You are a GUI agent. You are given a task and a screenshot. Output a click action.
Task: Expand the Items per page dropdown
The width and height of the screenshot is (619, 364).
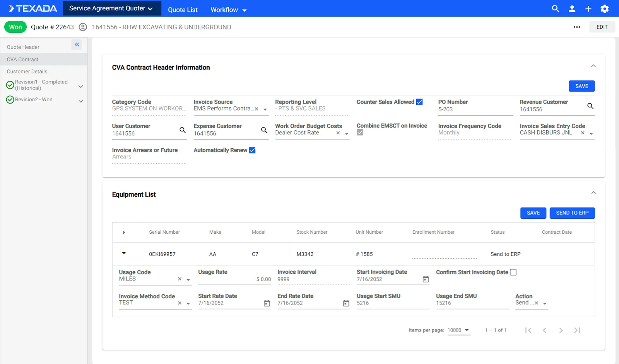click(x=458, y=330)
